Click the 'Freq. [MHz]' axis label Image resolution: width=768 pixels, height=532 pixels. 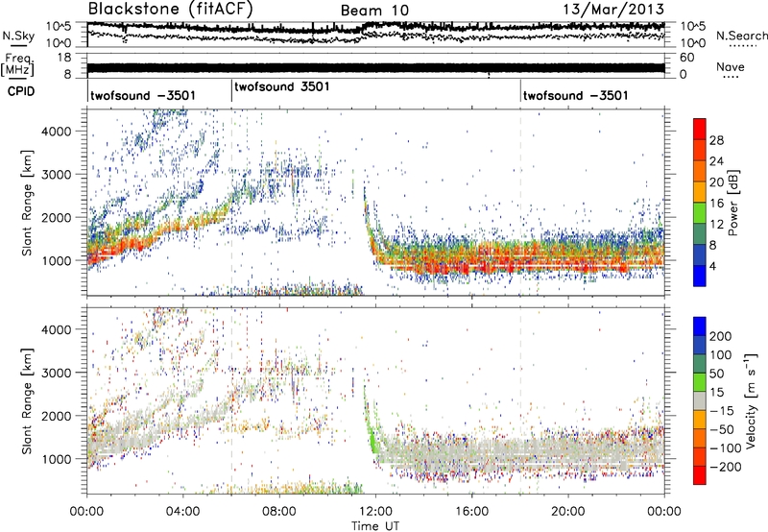(17, 65)
